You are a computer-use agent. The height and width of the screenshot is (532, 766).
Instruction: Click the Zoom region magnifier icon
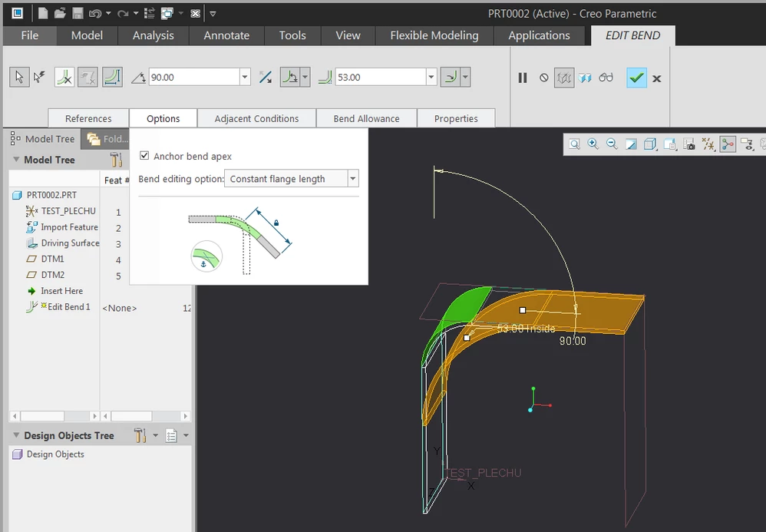[574, 144]
